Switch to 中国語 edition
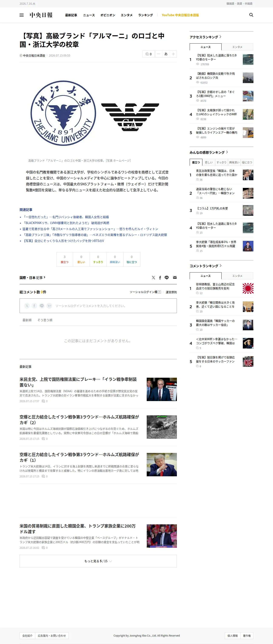The image size is (273, 644). click(249, 4)
